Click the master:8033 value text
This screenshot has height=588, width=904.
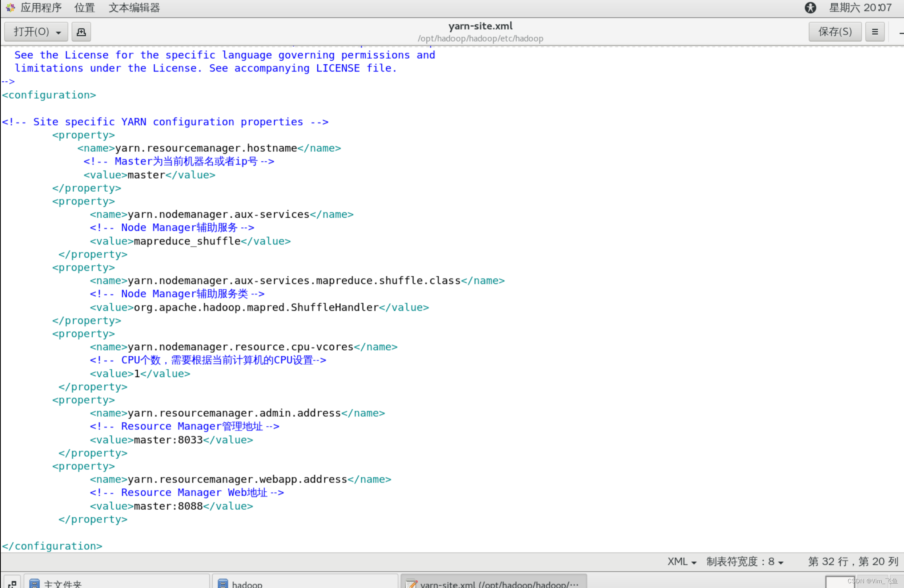(168, 440)
